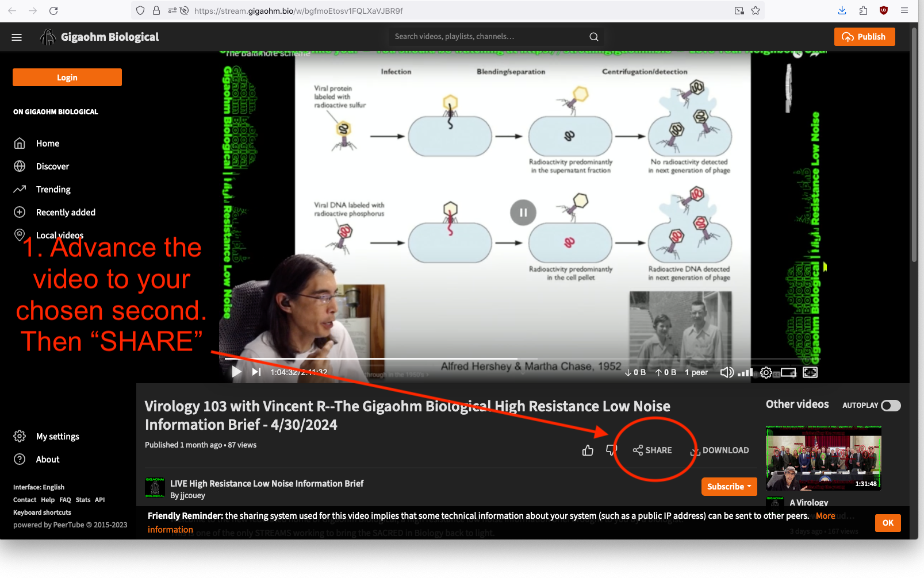
Task: Mute the video with speaker icon
Action: tap(727, 372)
